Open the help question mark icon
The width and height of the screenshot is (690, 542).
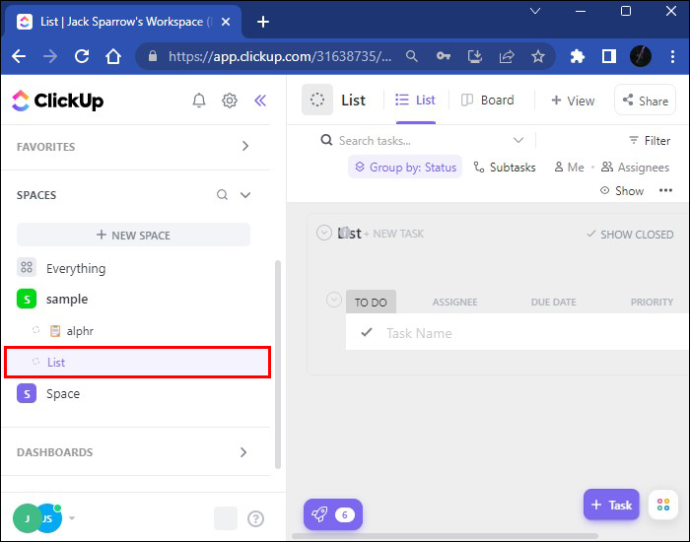point(255,518)
